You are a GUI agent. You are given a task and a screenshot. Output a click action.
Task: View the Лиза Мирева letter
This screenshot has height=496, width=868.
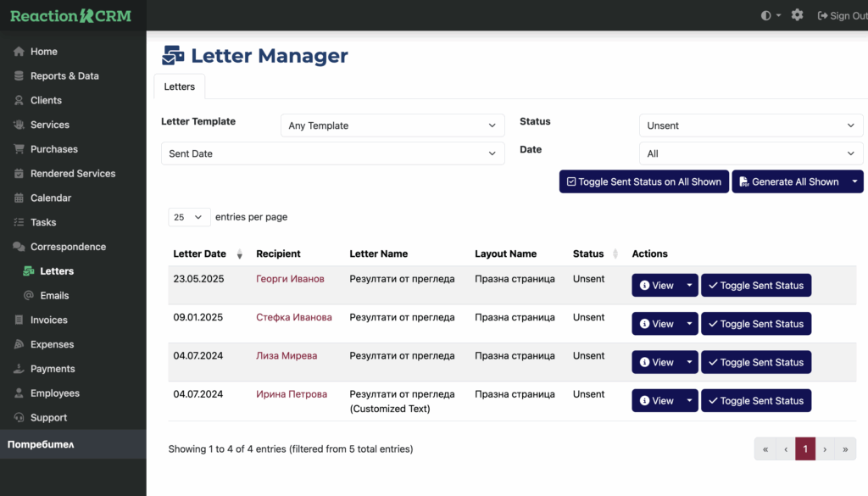(657, 363)
